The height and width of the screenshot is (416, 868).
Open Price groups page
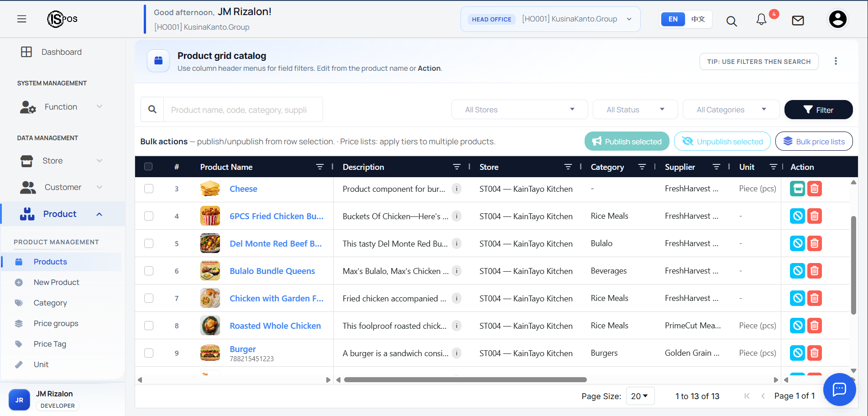(x=56, y=323)
